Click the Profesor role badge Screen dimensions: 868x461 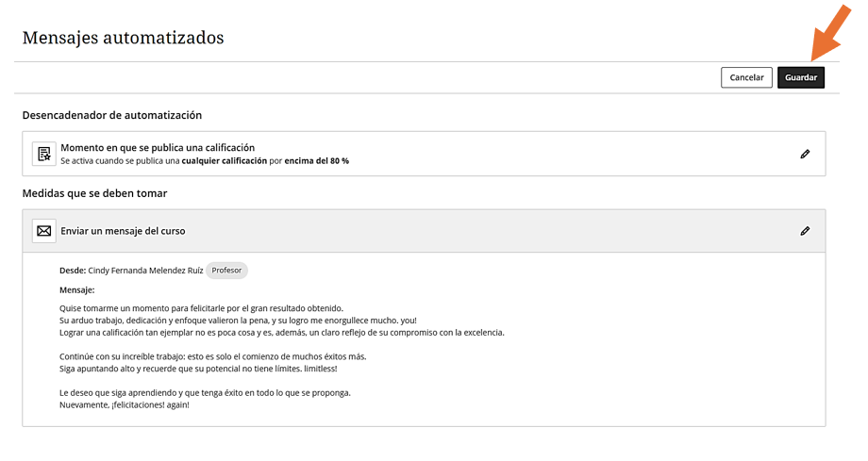(x=226, y=271)
